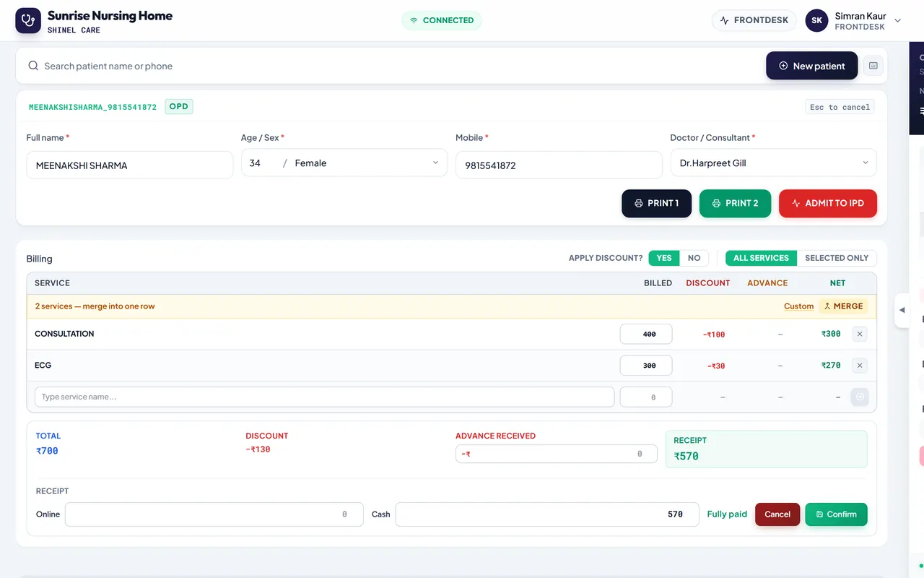Edit ECG billed amount 300
This screenshot has height=578, width=924.
[x=646, y=366]
